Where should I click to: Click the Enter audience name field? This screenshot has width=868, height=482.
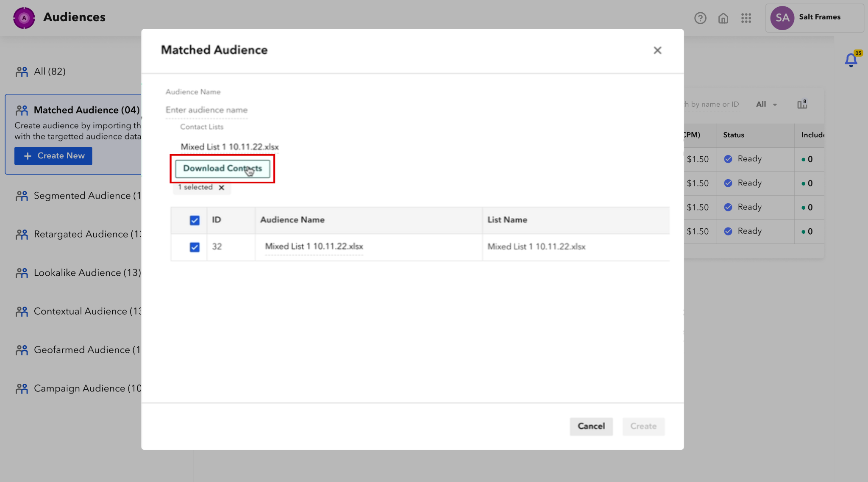click(206, 110)
